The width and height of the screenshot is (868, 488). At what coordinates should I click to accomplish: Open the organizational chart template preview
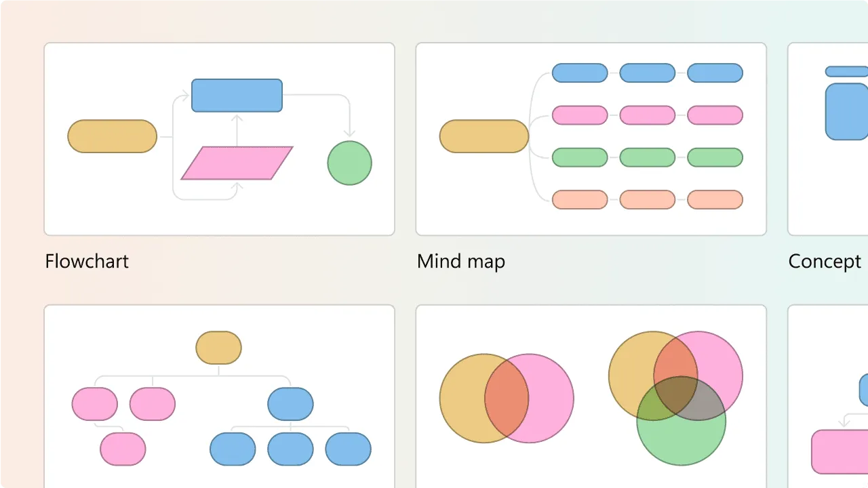click(219, 400)
